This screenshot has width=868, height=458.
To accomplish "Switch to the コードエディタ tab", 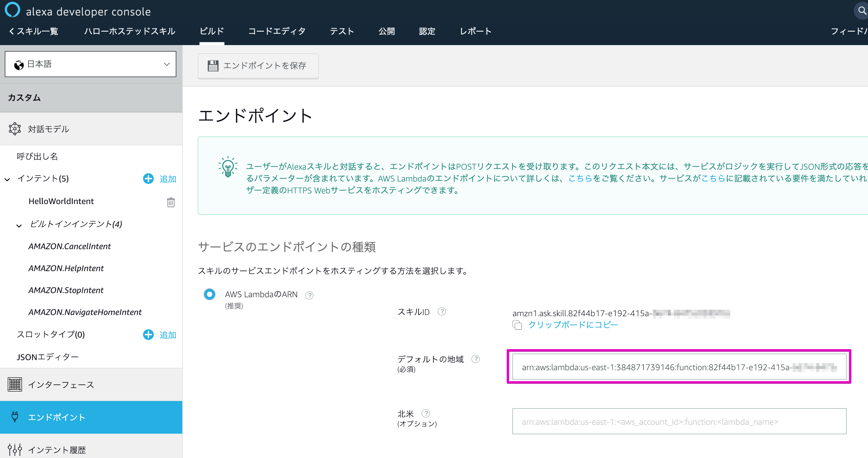I will point(277,31).
